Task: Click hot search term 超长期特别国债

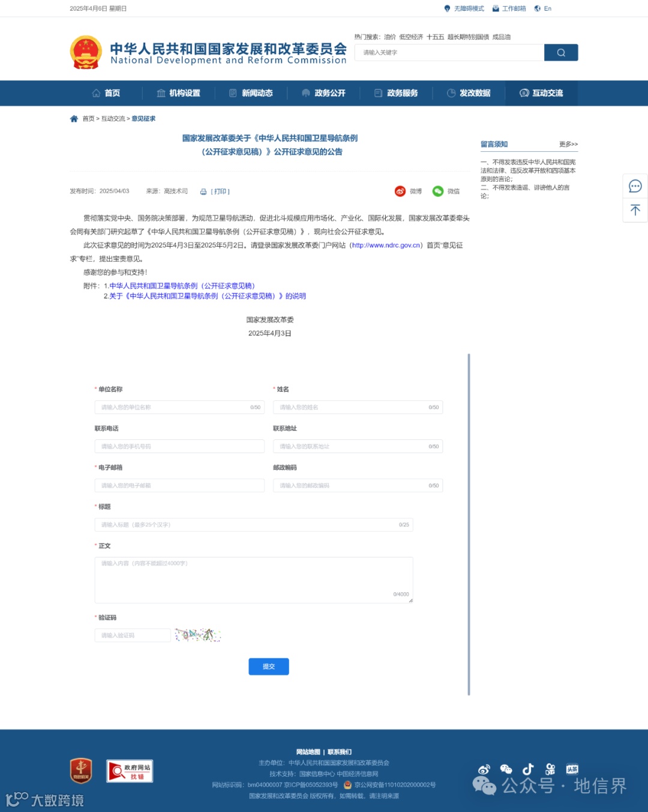Action: (468, 37)
